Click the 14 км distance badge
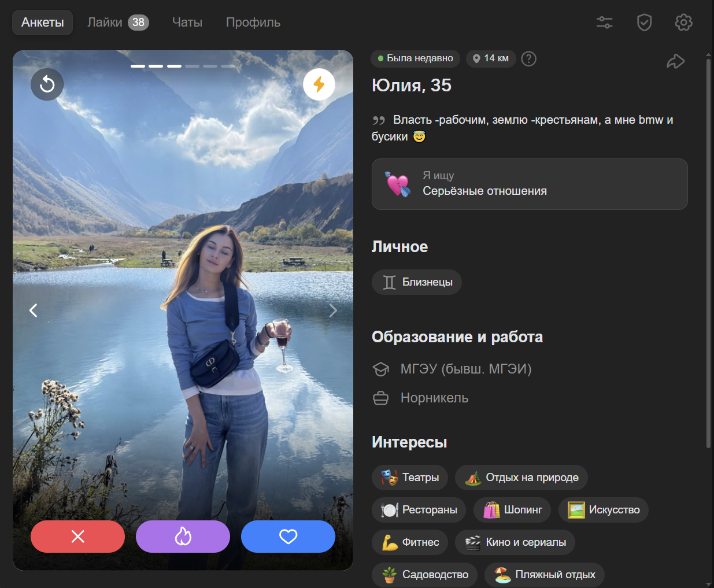 (x=491, y=58)
